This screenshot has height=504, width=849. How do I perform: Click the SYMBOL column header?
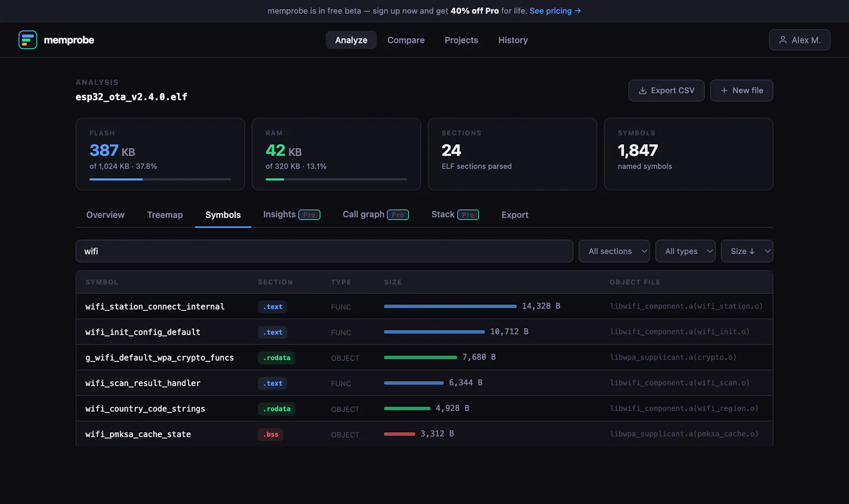pyautogui.click(x=102, y=282)
